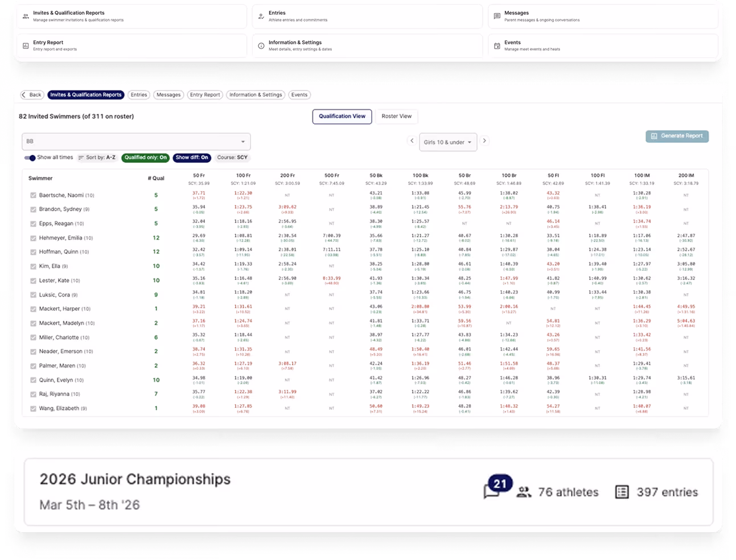736x560 pixels.
Task: Uncheck the checkbox for Lester, Kate
Action: click(33, 281)
